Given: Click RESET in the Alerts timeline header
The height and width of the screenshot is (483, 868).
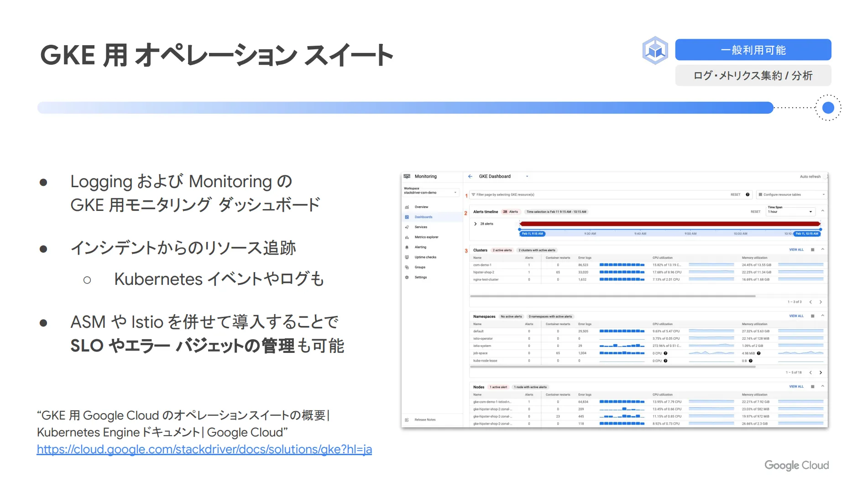Looking at the screenshot, I should [x=755, y=212].
